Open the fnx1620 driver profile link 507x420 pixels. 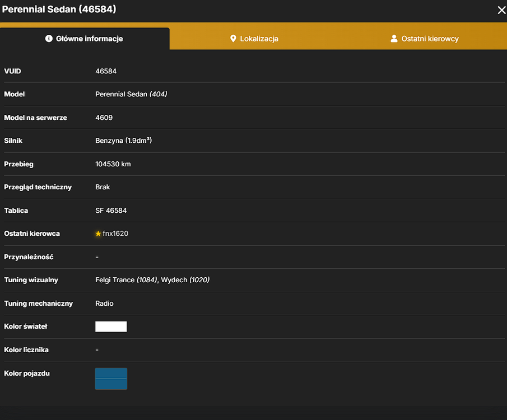(115, 234)
